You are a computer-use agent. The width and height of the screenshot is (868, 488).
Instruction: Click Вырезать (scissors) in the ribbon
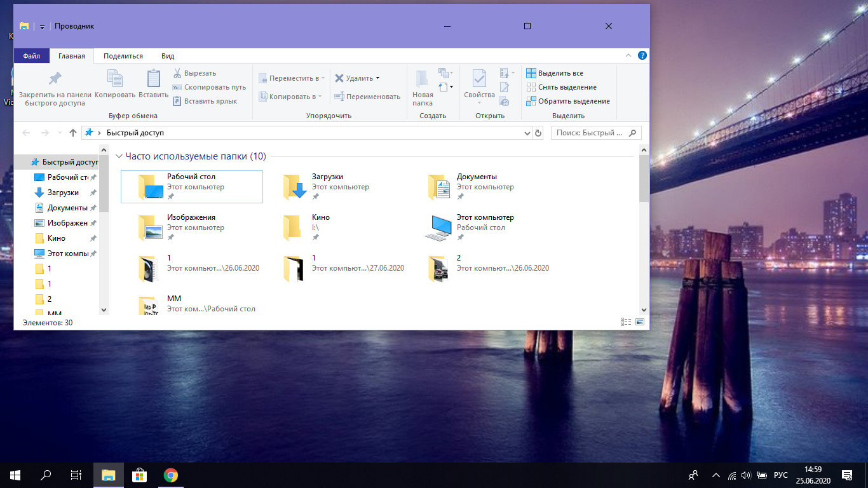coord(194,73)
